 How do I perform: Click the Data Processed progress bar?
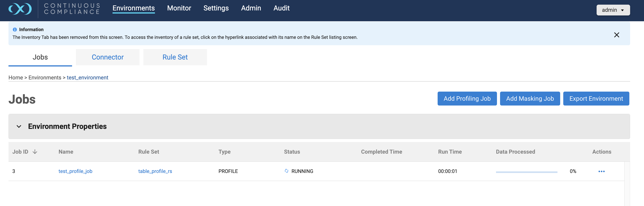tap(526, 172)
